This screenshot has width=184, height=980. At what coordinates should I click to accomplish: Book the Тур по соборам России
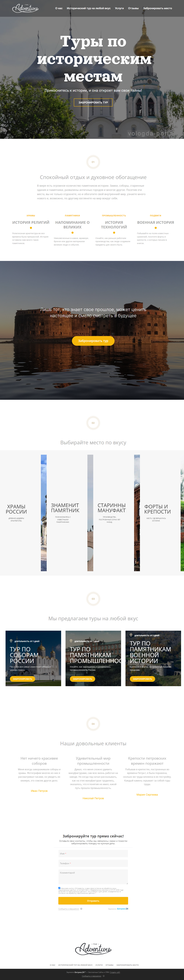22,679
